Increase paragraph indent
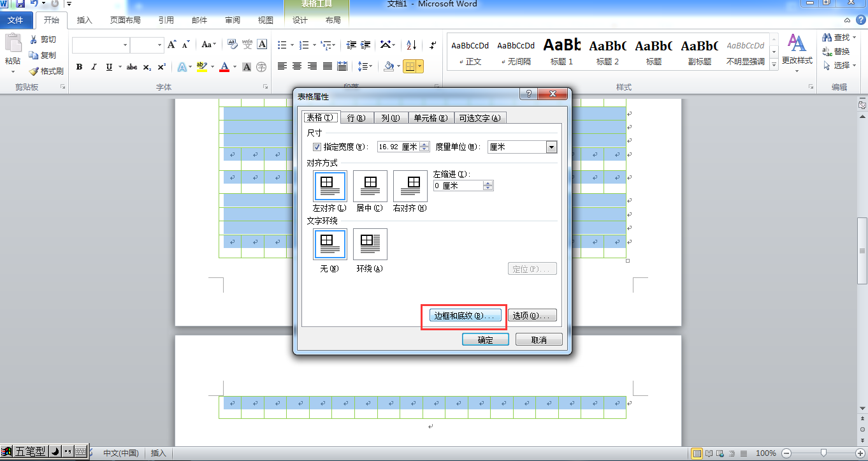The image size is (868, 461). (366, 45)
